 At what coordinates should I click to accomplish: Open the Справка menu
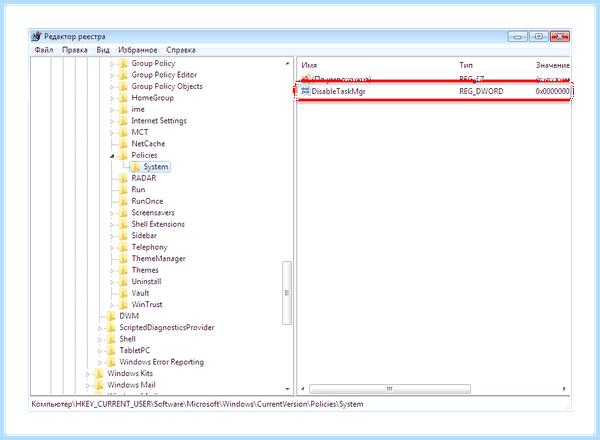[x=181, y=50]
